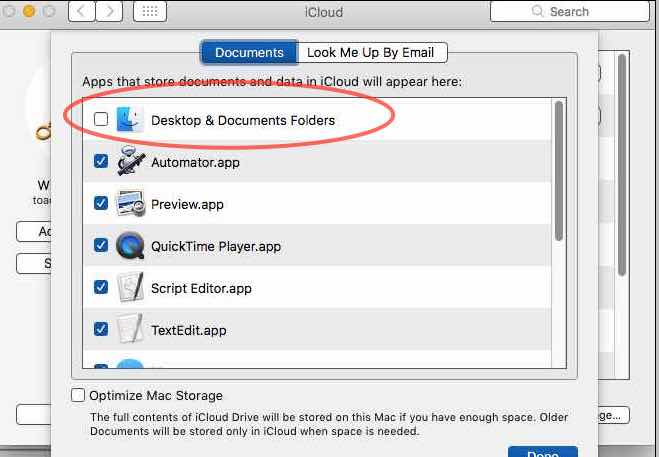Screen dimensions: 659x457
Task: Select the QuickTime Player.app row text
Action: coord(216,247)
